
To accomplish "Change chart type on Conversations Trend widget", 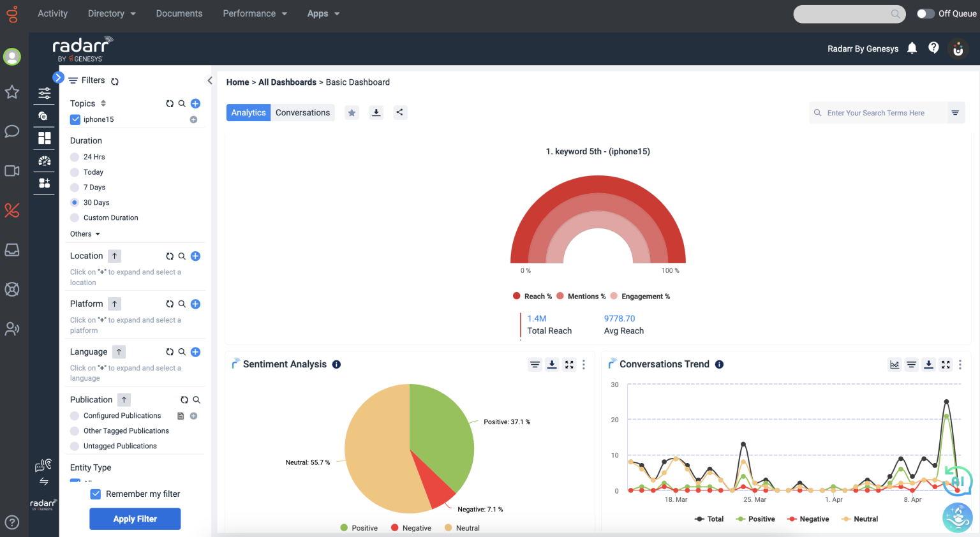I will point(894,364).
